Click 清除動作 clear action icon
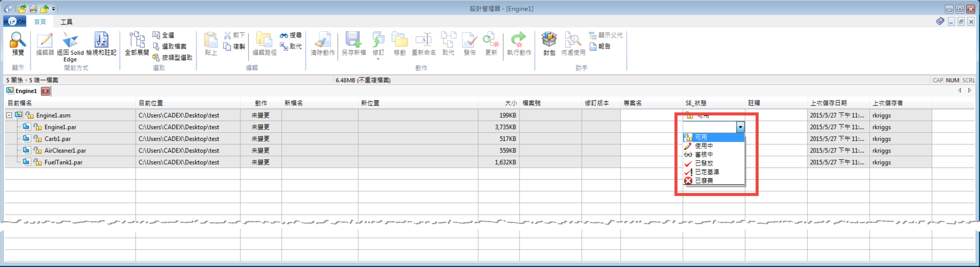 pos(323,39)
